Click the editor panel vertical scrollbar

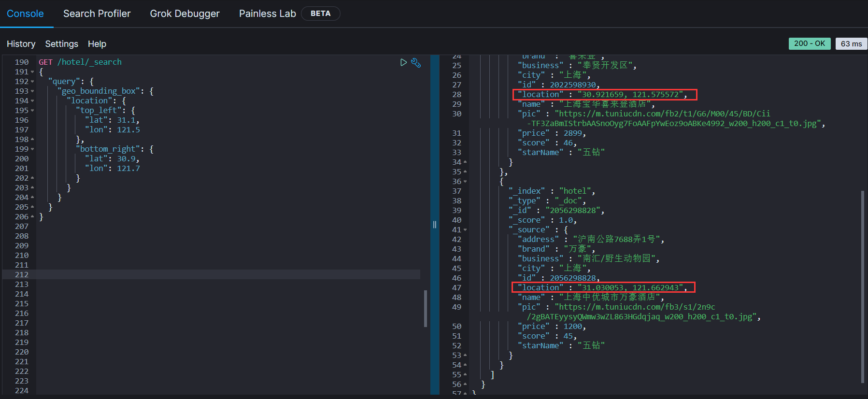pyautogui.click(x=425, y=308)
